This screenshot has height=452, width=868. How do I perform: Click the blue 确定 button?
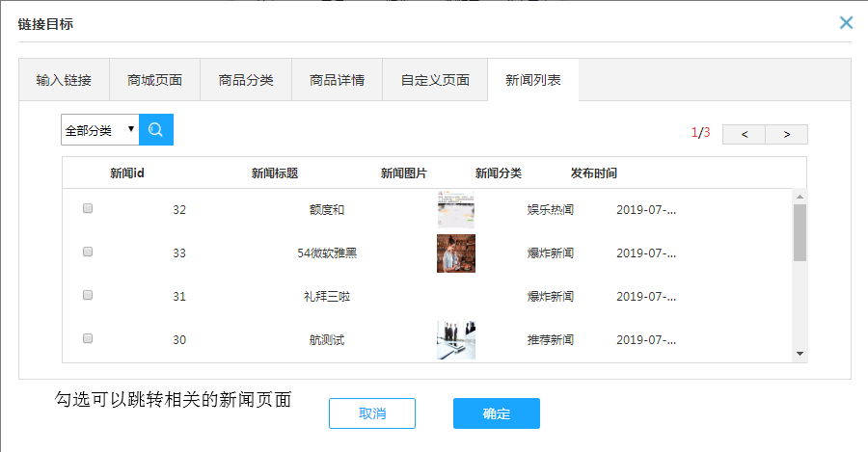pyautogui.click(x=497, y=413)
